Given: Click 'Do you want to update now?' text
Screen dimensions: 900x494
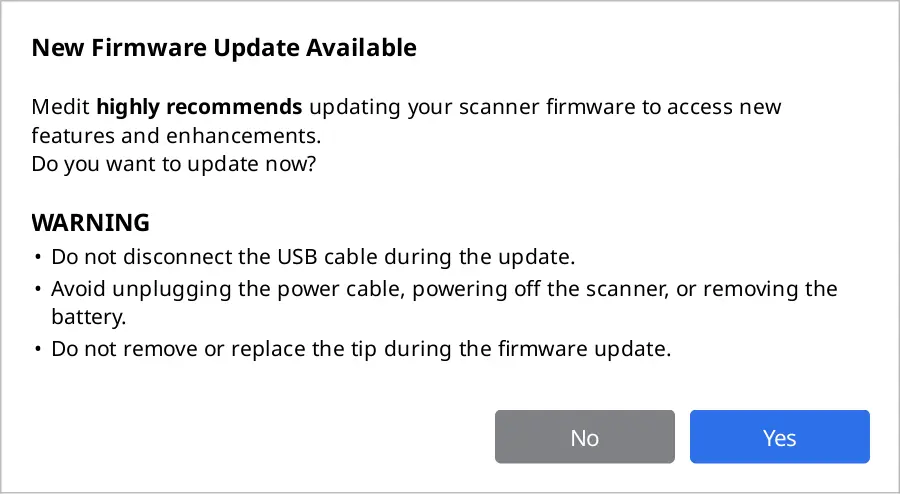Looking at the screenshot, I should pos(174,164).
